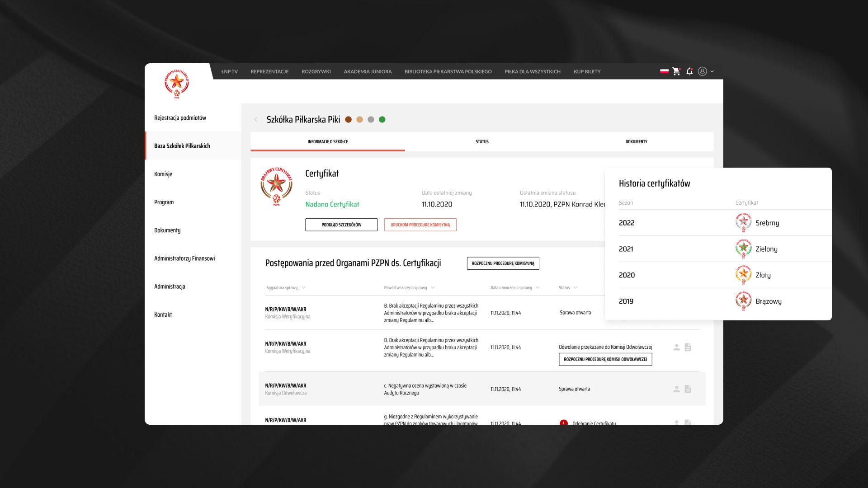868x488 pixels.
Task: Click the brown certificate dot
Action: pos(348,120)
